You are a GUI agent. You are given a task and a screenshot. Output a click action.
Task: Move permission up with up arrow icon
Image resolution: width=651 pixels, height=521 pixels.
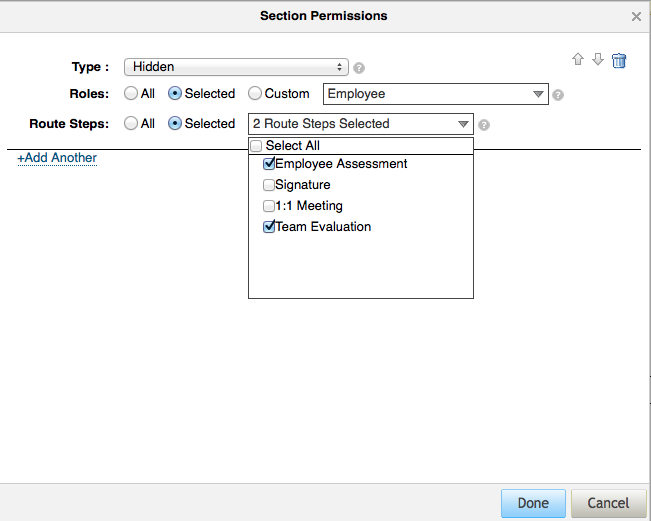coord(578,59)
